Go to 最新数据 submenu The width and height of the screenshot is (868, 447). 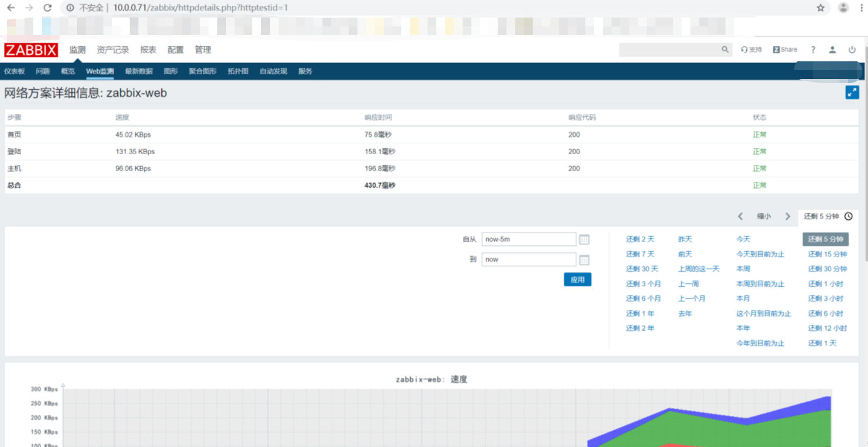[x=139, y=71]
